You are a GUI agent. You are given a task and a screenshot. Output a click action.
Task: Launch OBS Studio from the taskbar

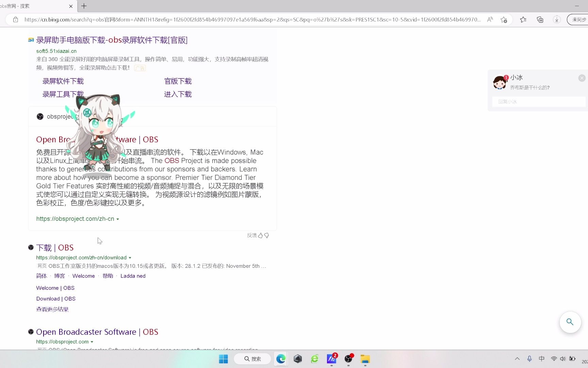pos(349,359)
